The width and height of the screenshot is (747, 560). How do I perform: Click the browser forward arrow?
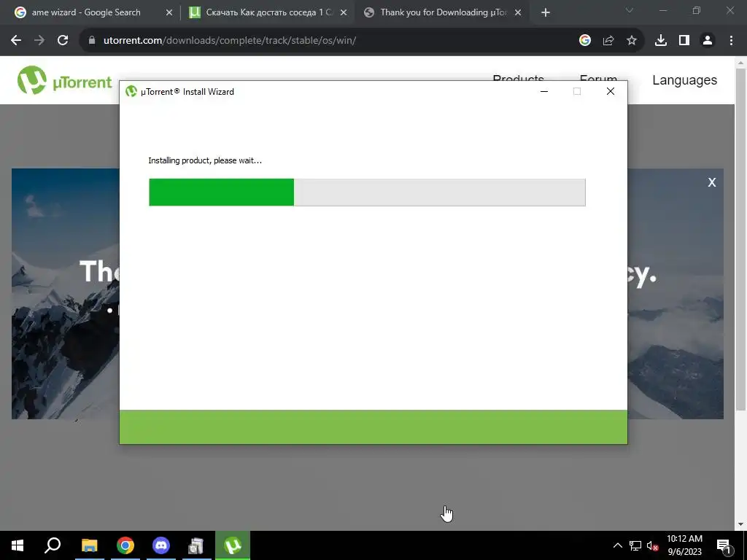point(39,41)
